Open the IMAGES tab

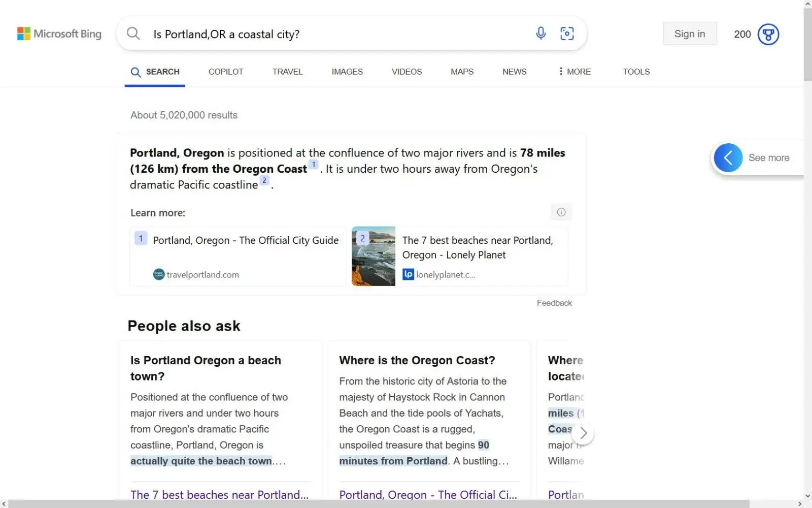coord(347,72)
